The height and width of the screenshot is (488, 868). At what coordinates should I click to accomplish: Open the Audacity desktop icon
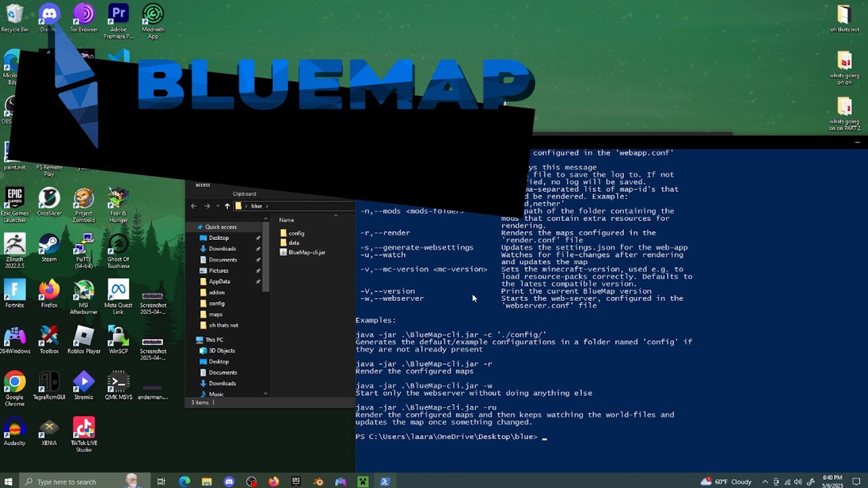click(15, 432)
